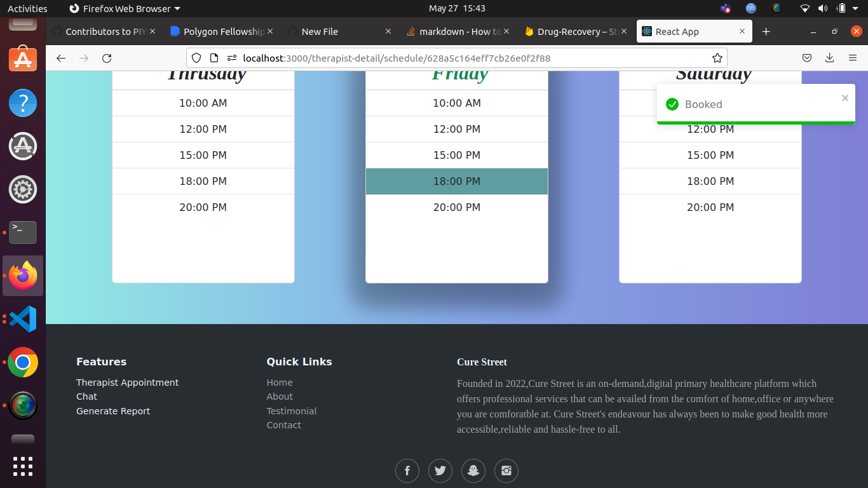Image resolution: width=868 pixels, height=488 pixels.
Task: Switch to the Contributors to PIY tab
Action: click(105, 31)
